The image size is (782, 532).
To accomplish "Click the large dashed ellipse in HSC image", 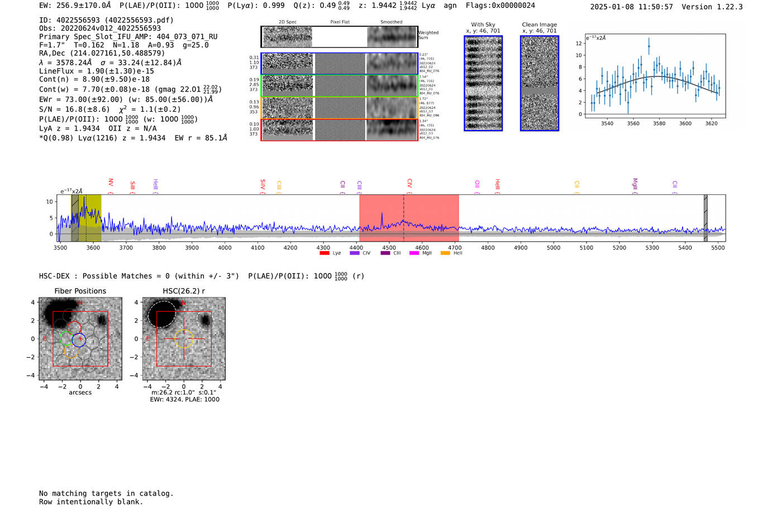I will (162, 314).
